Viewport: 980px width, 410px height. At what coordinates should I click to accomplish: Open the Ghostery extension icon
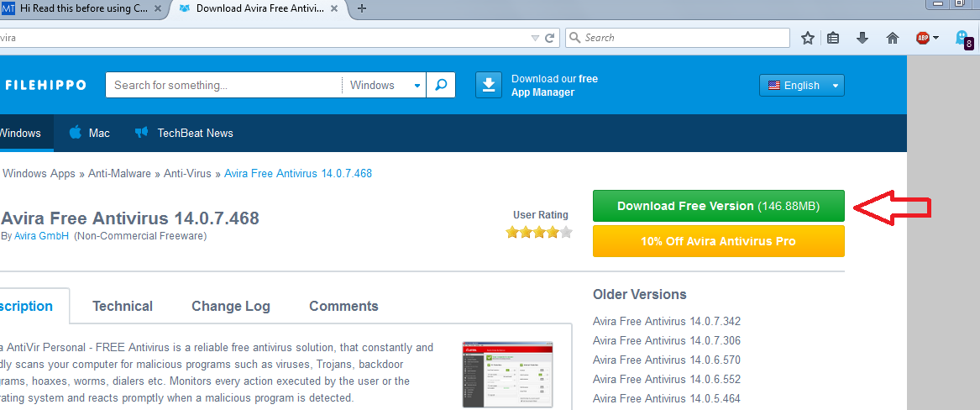[x=963, y=39]
